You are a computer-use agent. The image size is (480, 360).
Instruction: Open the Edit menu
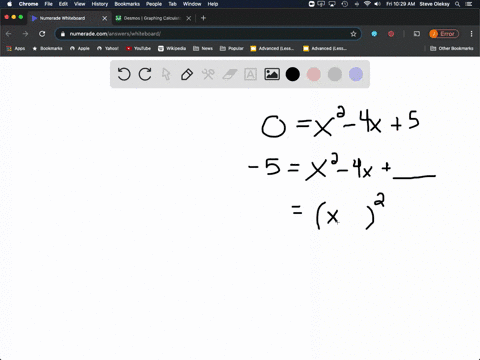[x=63, y=4]
